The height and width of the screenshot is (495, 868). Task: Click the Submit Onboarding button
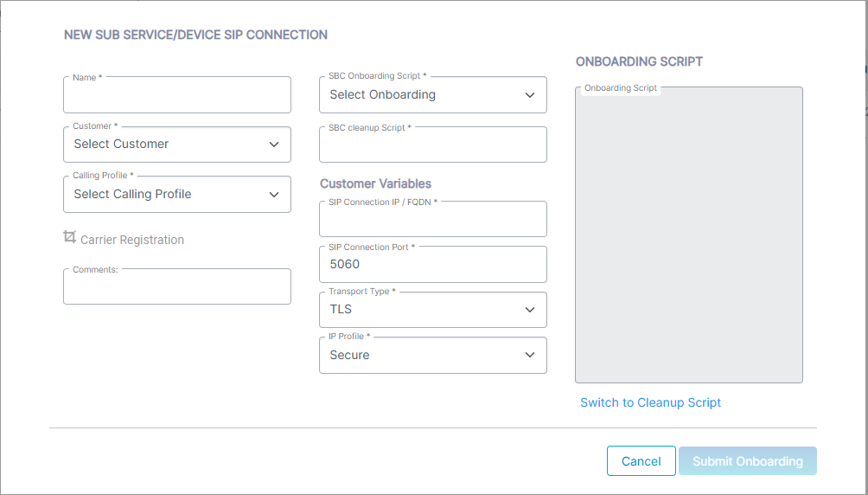(x=748, y=461)
